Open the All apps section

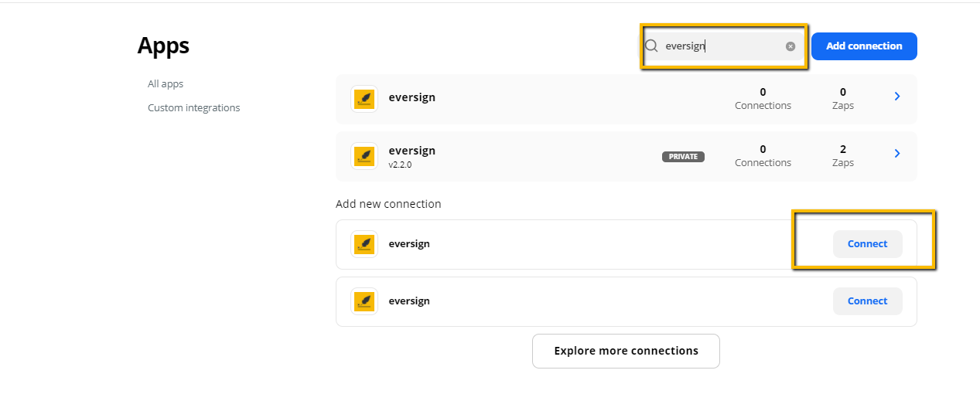166,83
